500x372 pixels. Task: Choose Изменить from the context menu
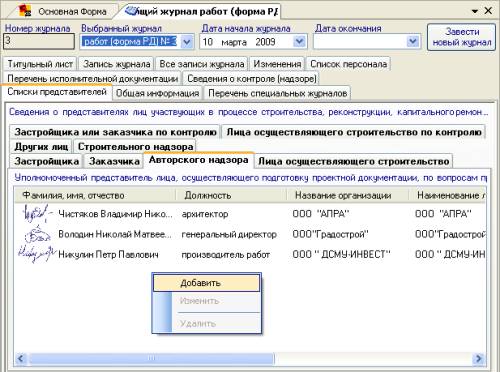(206, 301)
